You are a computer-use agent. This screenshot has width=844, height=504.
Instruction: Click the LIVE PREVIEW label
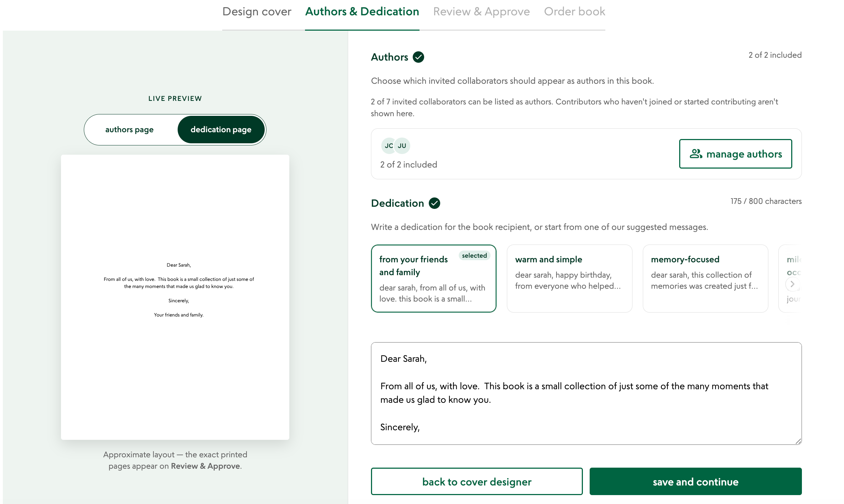175,99
